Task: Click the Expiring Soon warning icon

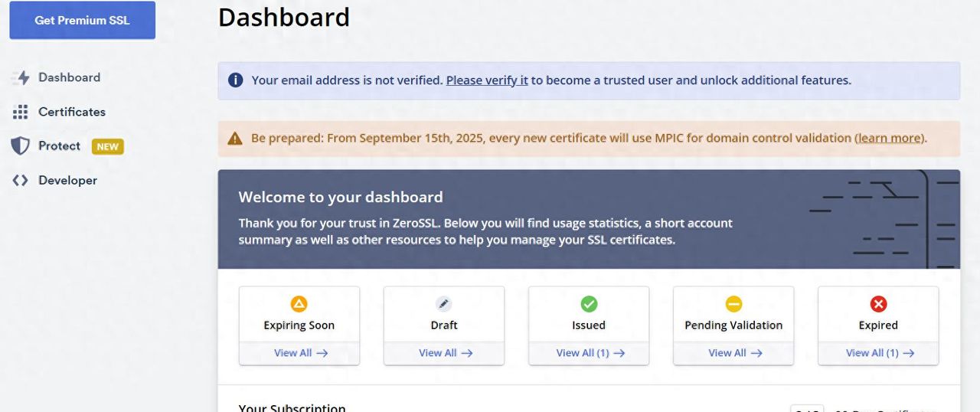Action: 299,304
